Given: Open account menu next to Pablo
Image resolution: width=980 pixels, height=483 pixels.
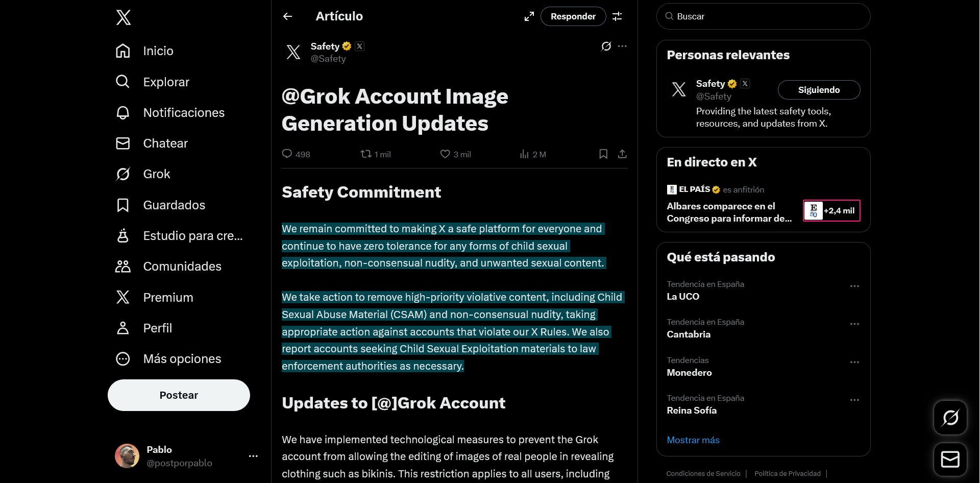Looking at the screenshot, I should (253, 456).
